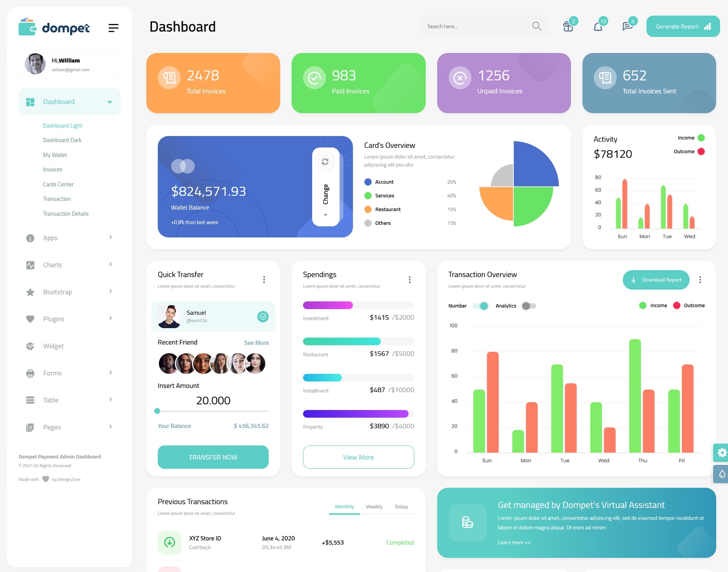Click the Paid Invoices checkmark icon
Viewport: 728px width, 572px height.
click(313, 77)
